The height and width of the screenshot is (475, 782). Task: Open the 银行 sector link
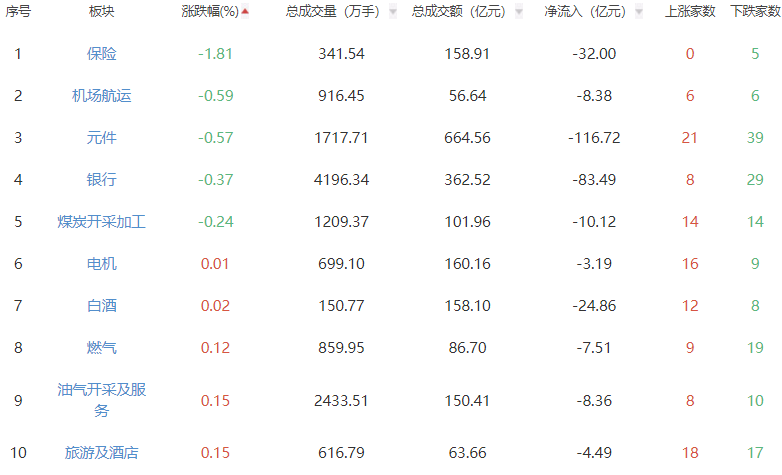(101, 180)
